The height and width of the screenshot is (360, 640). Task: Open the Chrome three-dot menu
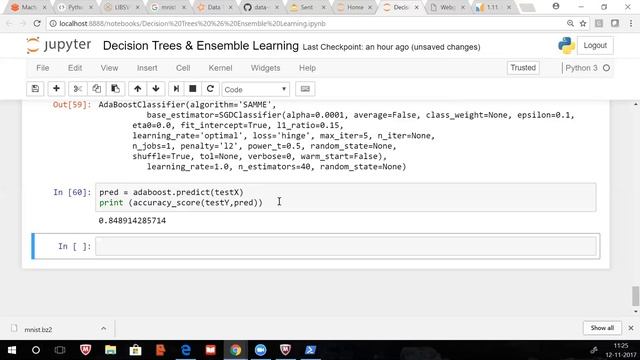631,24
